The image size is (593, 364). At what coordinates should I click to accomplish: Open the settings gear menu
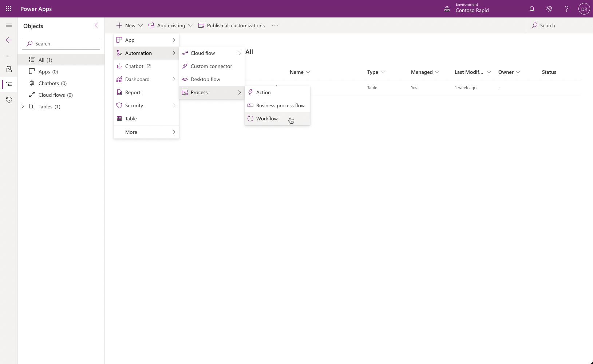549,8
